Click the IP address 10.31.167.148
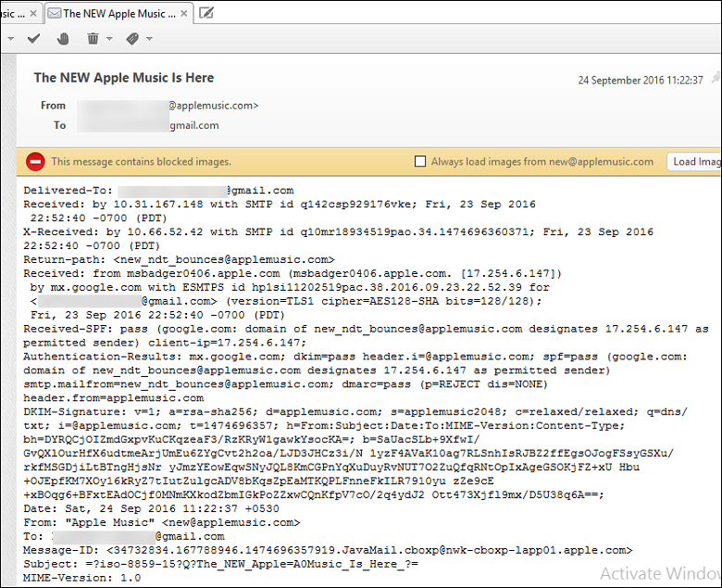The image size is (722, 588). [x=158, y=205]
